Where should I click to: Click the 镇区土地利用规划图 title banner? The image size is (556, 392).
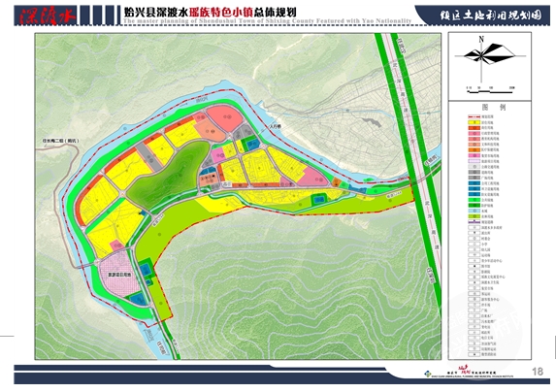[x=491, y=16]
